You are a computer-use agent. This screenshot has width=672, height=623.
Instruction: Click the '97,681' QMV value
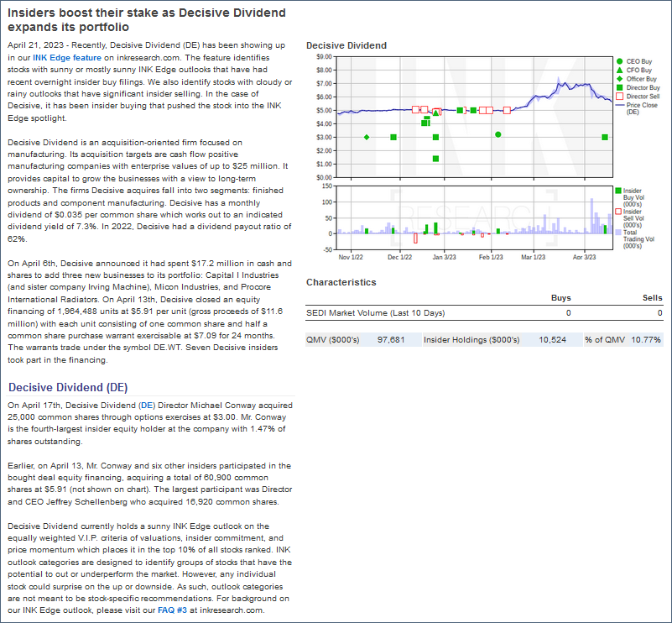click(x=391, y=340)
